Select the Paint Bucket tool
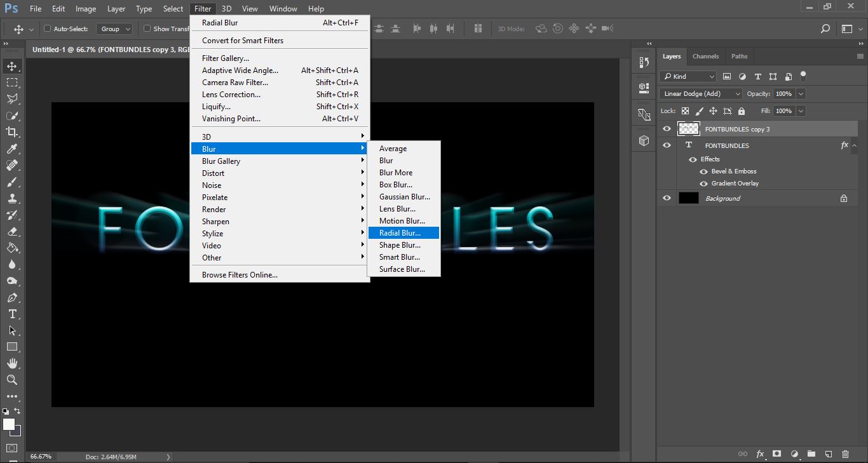This screenshot has width=868, height=463. pos(11,248)
